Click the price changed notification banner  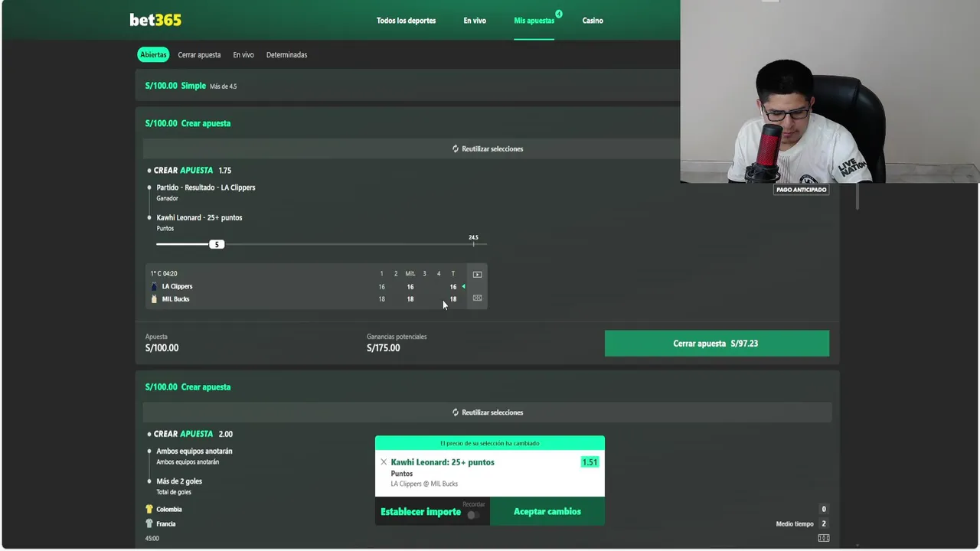coord(490,443)
